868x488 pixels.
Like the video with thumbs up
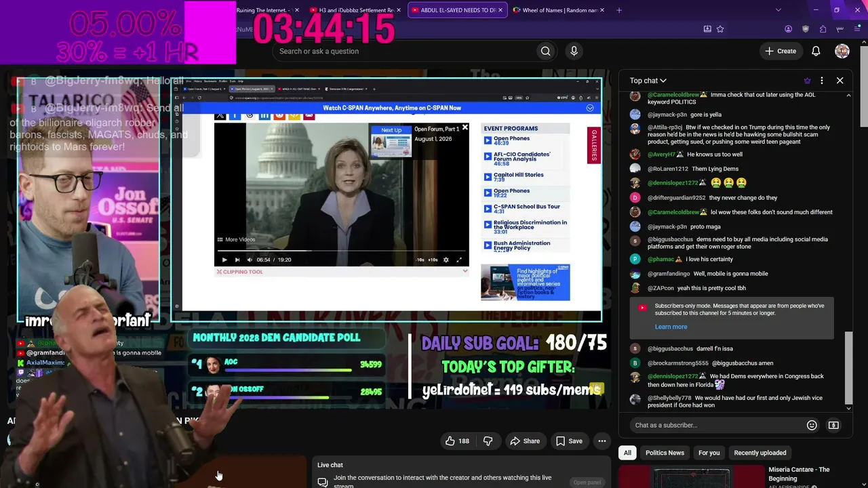450,441
